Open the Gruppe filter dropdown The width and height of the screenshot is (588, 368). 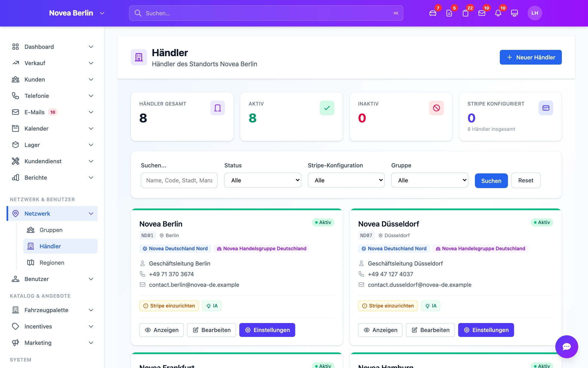430,180
